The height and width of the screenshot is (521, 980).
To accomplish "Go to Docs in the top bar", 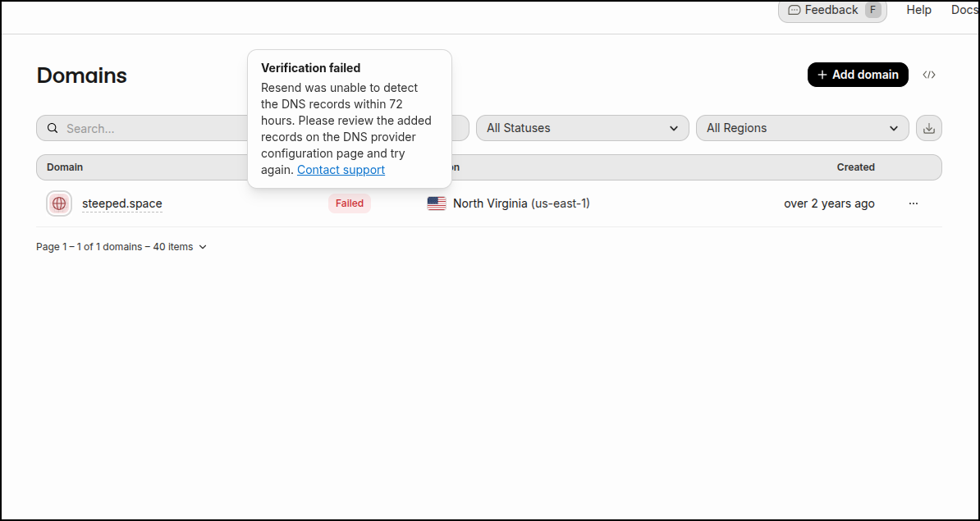I will click(x=964, y=10).
